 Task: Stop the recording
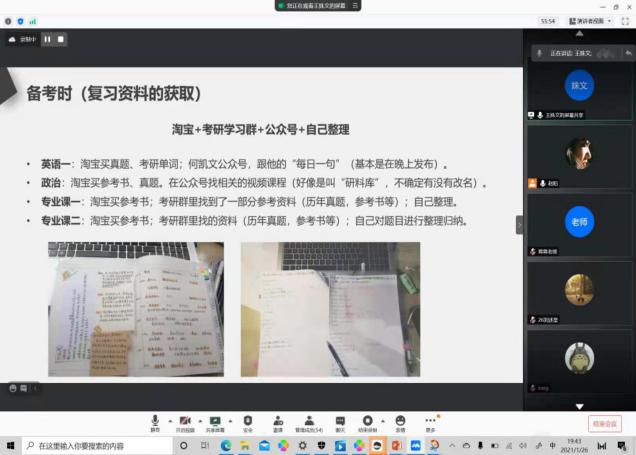61,40
